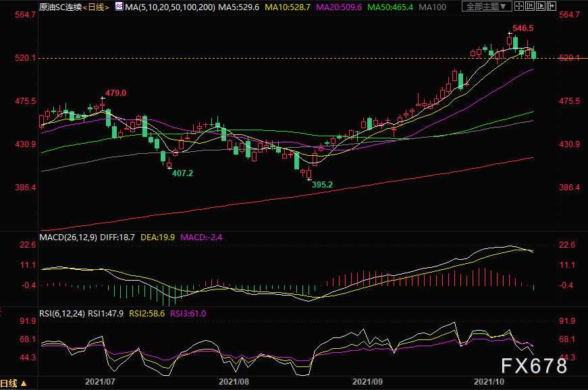588x390 pixels.
Task: Click the interval statistics icon beside crosshair
Action: click(531, 7)
